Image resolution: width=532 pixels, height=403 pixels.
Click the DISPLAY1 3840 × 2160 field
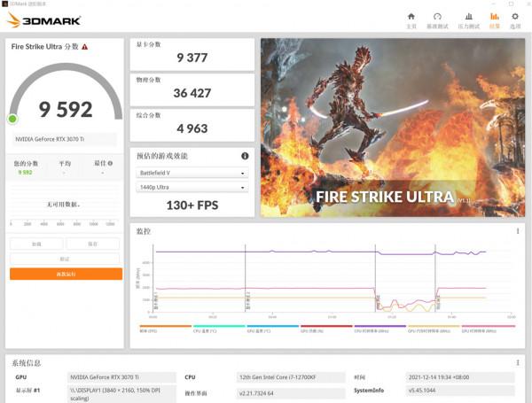point(121,394)
